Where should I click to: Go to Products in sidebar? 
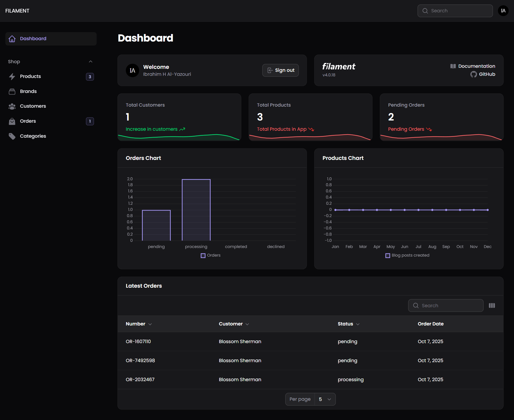[51, 77]
